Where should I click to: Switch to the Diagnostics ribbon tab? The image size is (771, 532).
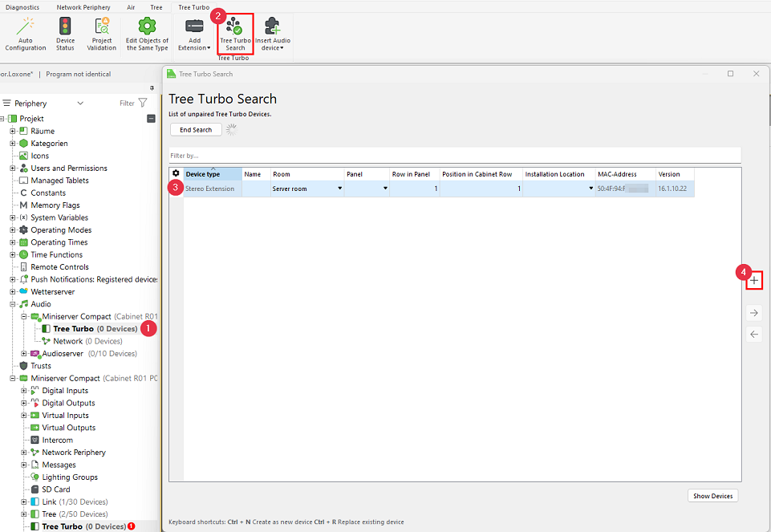point(22,7)
